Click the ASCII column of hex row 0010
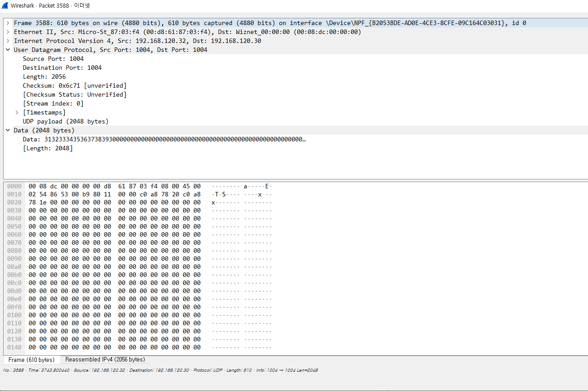The width and height of the screenshot is (588, 391). 242,194
